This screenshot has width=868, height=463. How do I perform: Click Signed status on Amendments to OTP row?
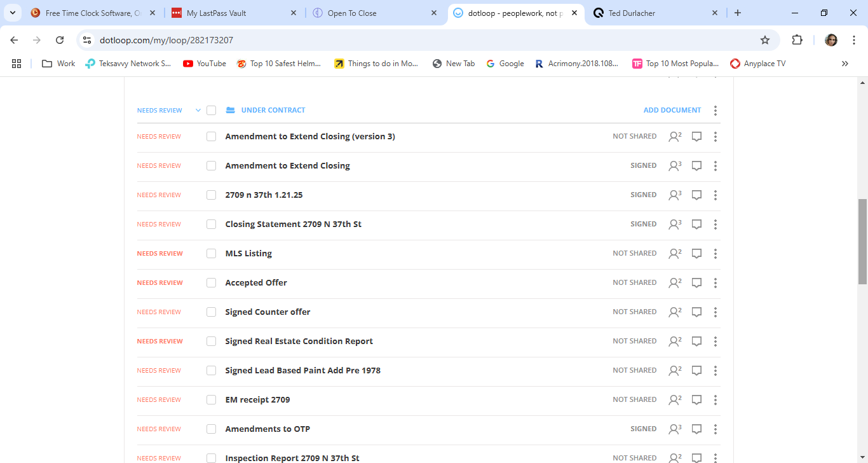(643, 429)
